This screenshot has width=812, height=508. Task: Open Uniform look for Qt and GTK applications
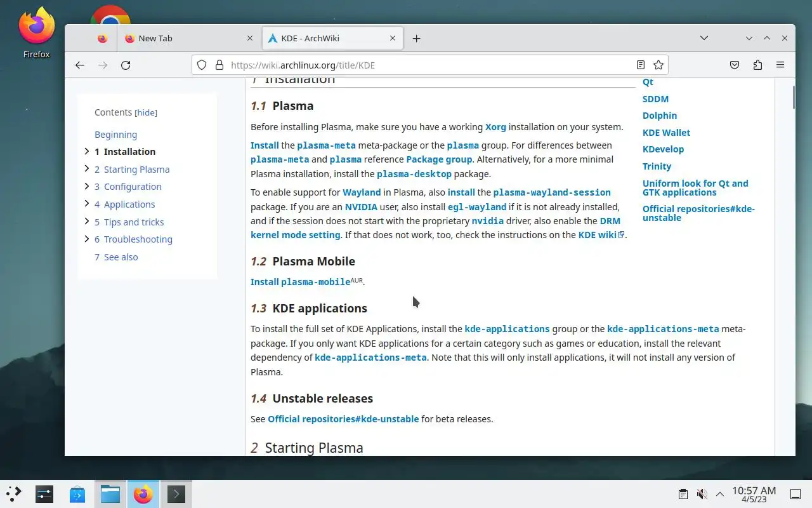click(x=695, y=188)
